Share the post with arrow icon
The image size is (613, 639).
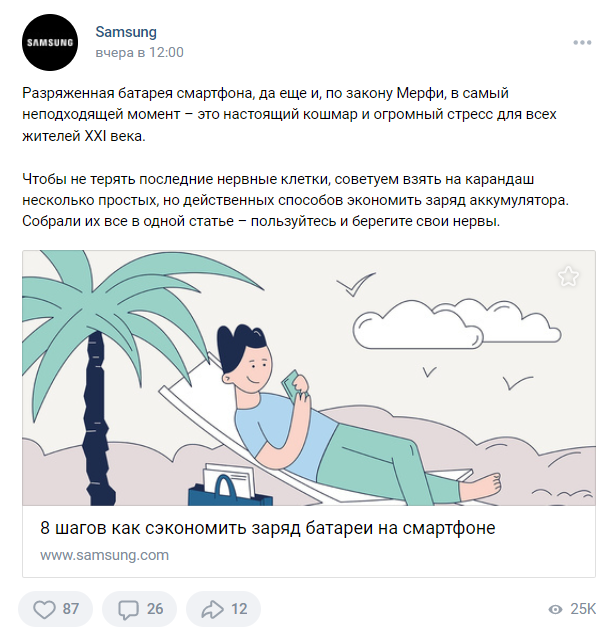click(212, 609)
